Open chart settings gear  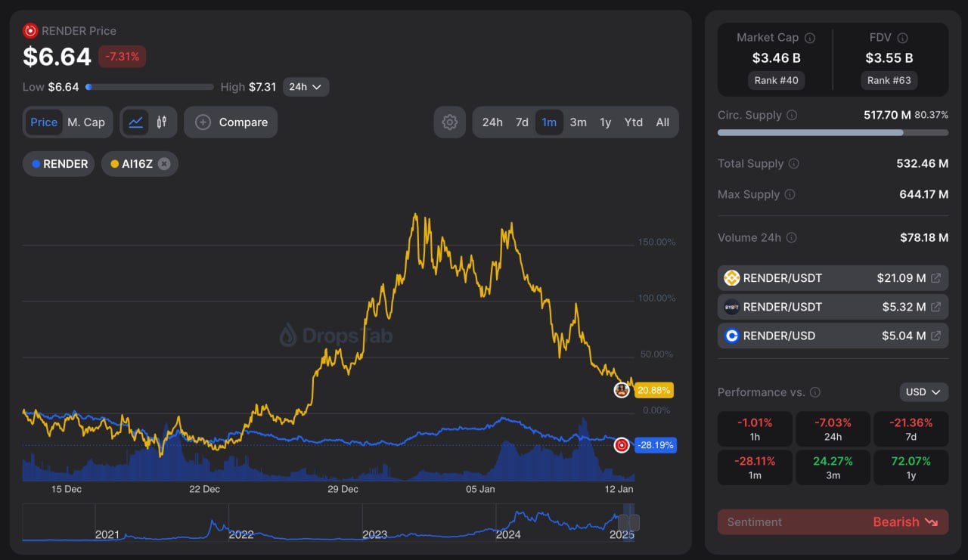coord(450,122)
